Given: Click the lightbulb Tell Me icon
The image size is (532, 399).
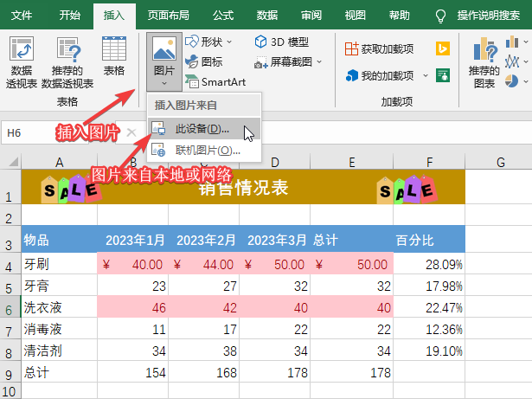Looking at the screenshot, I should [x=440, y=16].
